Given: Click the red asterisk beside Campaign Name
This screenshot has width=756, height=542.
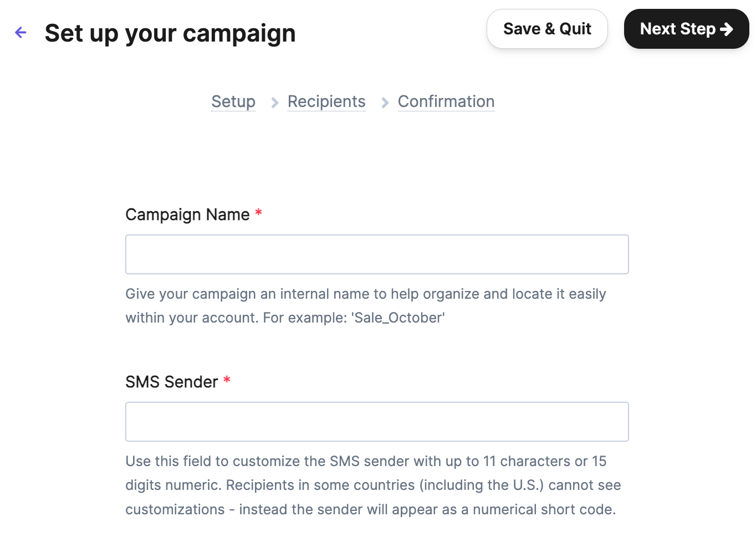Looking at the screenshot, I should tap(258, 213).
